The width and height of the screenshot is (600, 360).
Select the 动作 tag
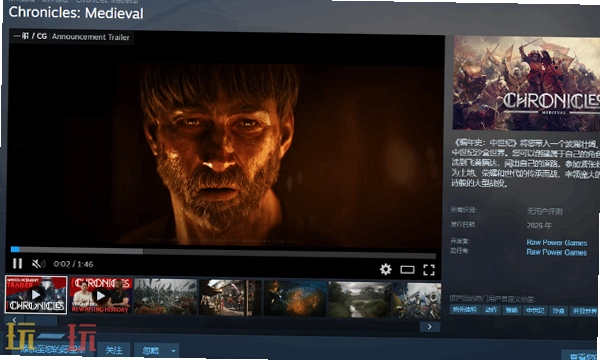(491, 310)
